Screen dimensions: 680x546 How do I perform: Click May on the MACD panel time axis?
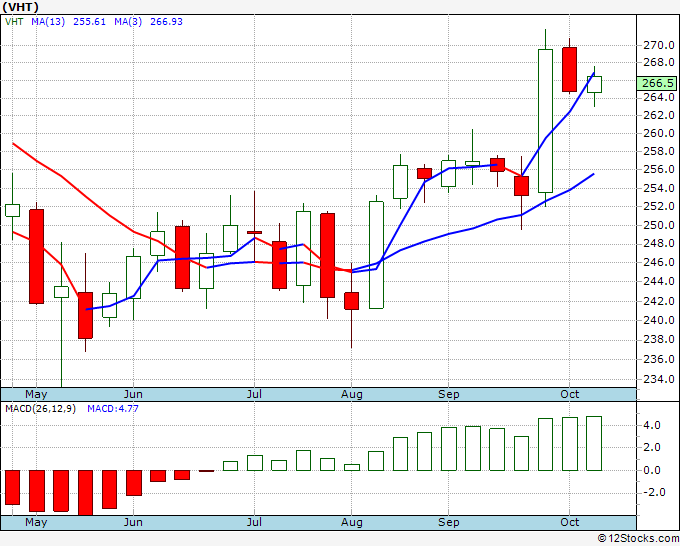pos(36,523)
